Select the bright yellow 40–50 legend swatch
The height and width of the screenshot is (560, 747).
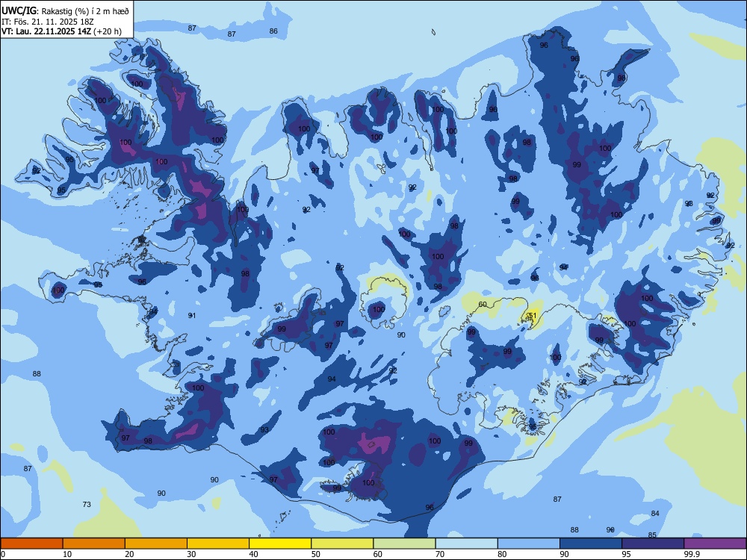pos(280,544)
